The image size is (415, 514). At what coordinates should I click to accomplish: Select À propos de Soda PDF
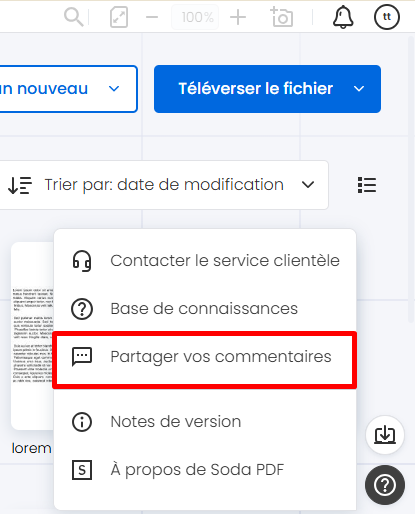click(205, 470)
